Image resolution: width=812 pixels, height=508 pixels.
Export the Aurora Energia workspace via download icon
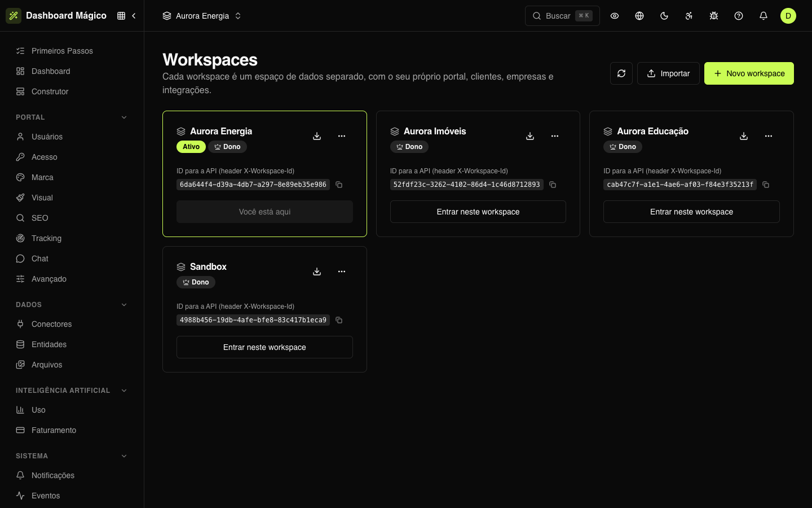317,136
